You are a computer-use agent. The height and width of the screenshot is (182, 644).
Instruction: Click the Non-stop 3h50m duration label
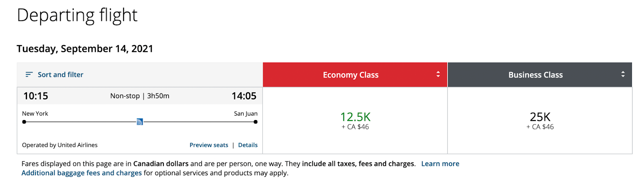[x=140, y=96]
